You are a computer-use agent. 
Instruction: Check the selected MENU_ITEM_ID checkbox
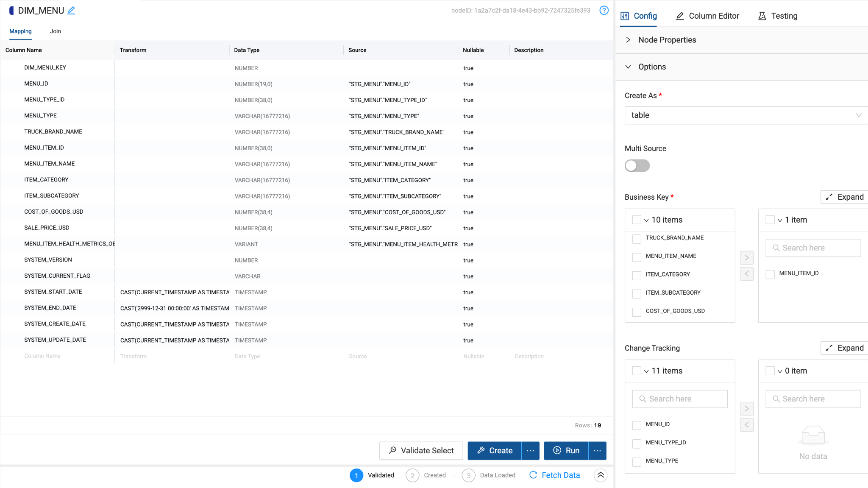click(770, 274)
